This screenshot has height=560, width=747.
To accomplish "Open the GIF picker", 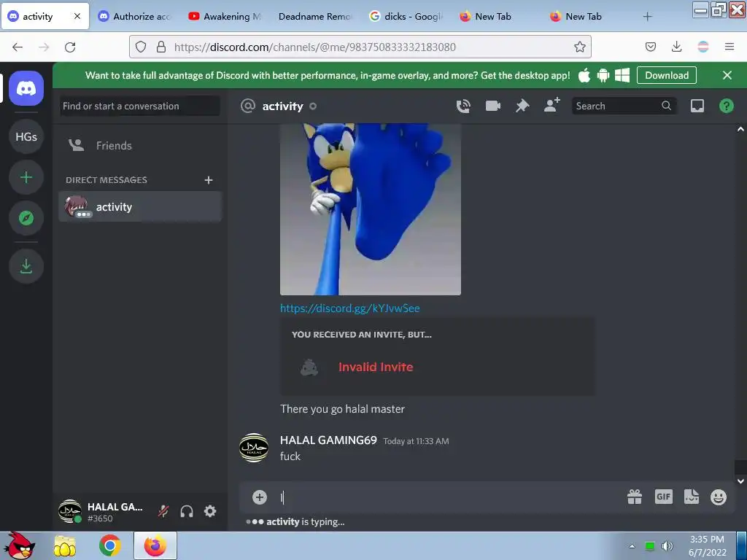I will [664, 497].
